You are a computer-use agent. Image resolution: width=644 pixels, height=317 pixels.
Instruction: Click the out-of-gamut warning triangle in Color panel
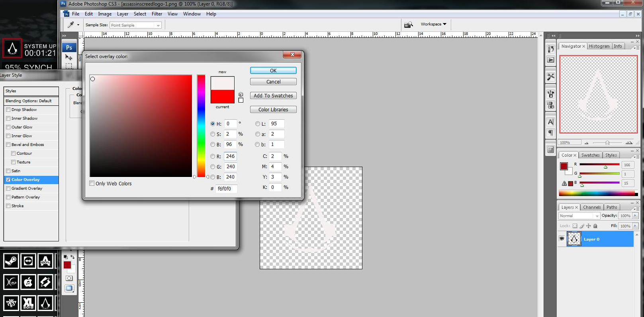[564, 183]
